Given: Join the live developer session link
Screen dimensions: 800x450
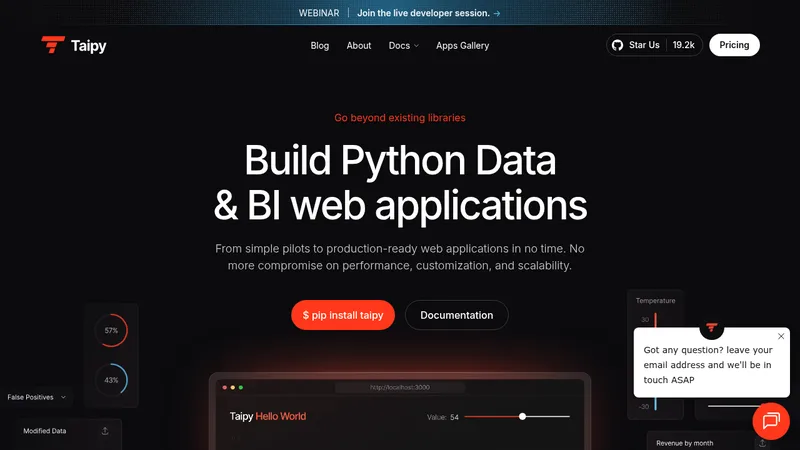Looking at the screenshot, I should point(423,13).
